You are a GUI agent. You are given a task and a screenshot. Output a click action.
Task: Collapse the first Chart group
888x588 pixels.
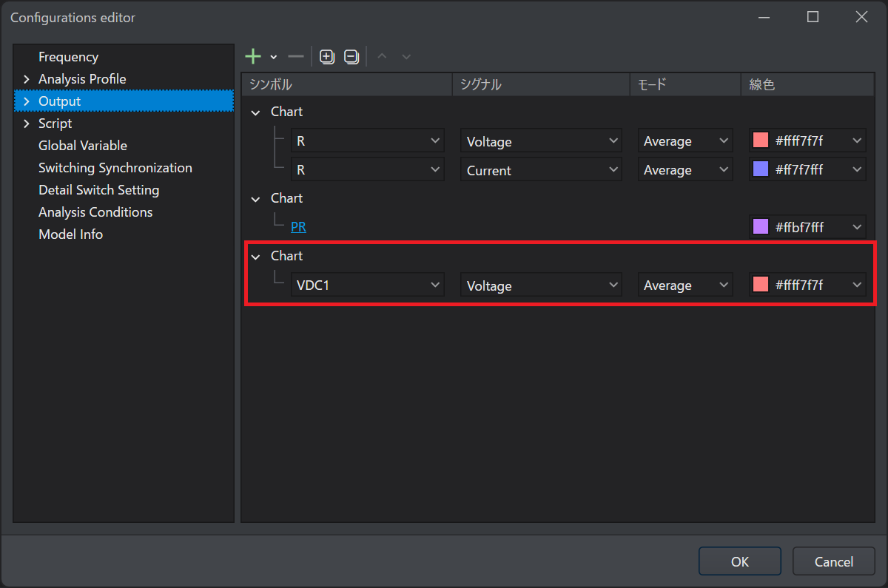click(x=255, y=112)
